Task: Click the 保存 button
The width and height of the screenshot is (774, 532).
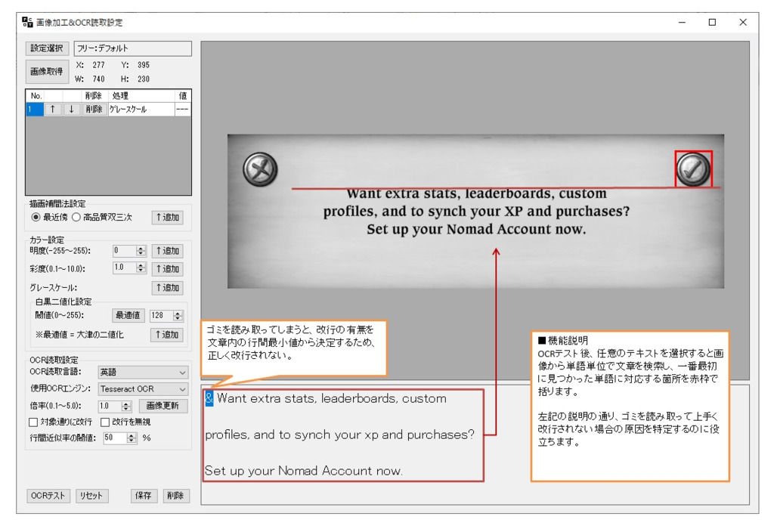Action: click(143, 496)
